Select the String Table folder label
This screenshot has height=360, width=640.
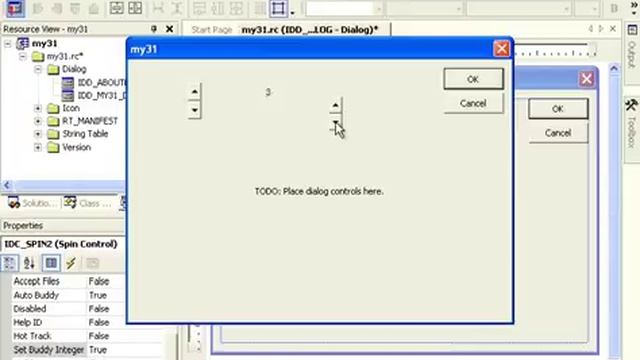(85, 134)
